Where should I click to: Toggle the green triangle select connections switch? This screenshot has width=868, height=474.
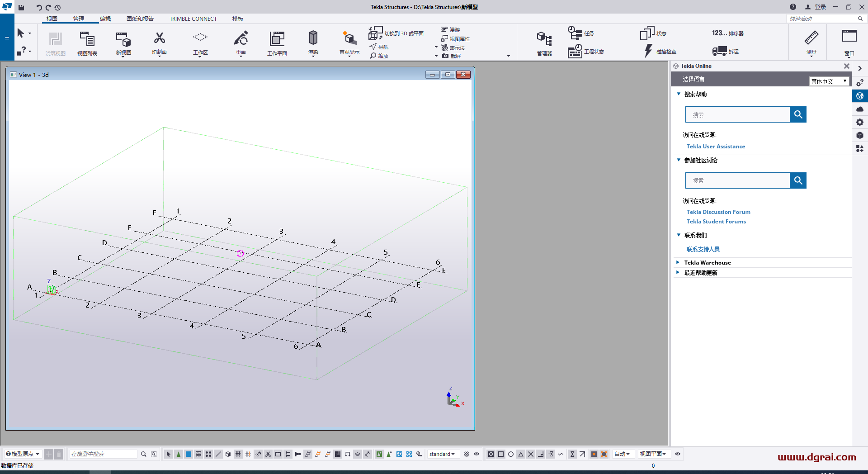(x=179, y=454)
